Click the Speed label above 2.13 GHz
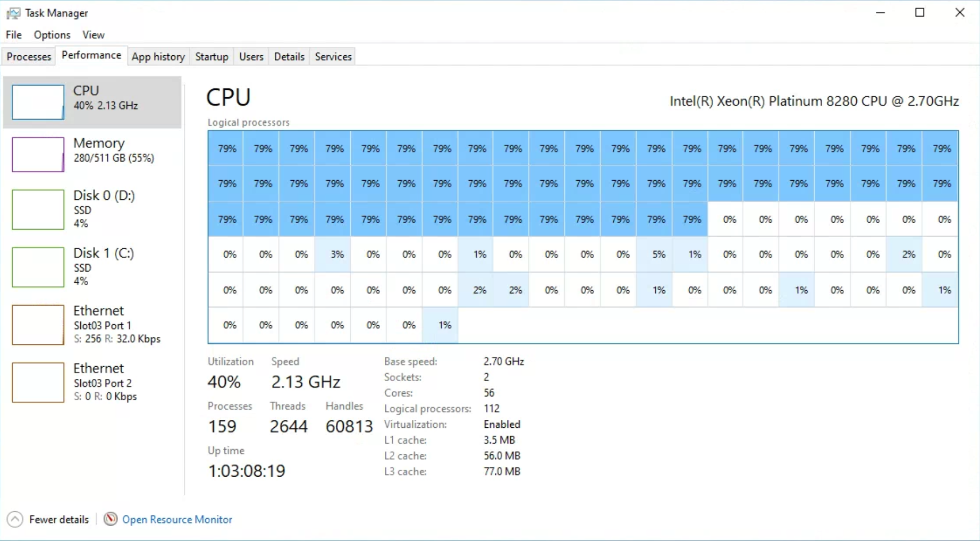 pos(285,361)
